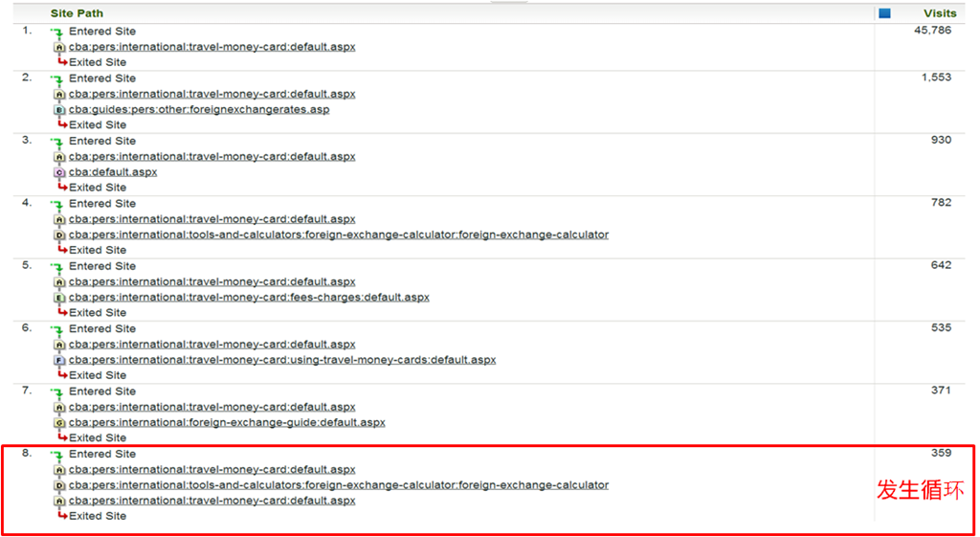Sort by the Visits column header

tap(939, 13)
